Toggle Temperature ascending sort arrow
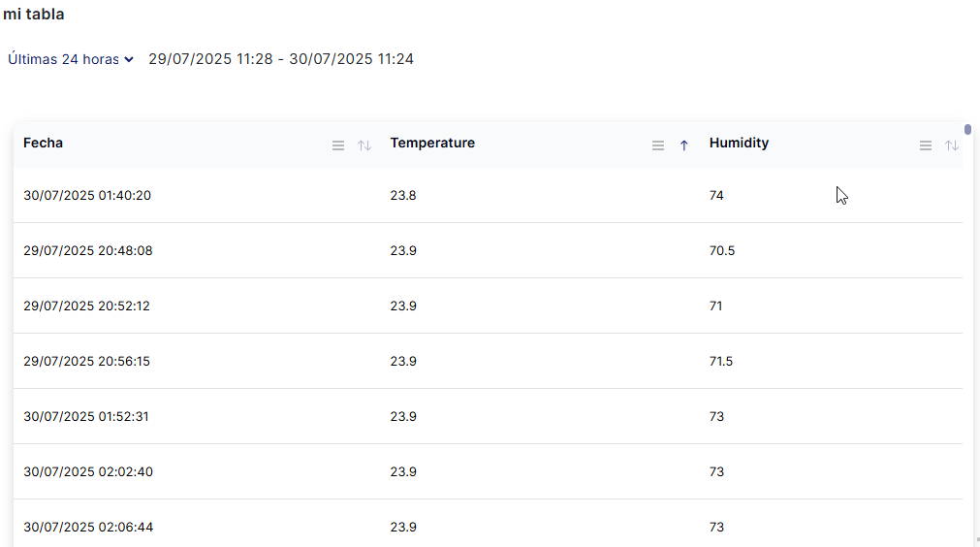This screenshot has height=547, width=980. (684, 145)
